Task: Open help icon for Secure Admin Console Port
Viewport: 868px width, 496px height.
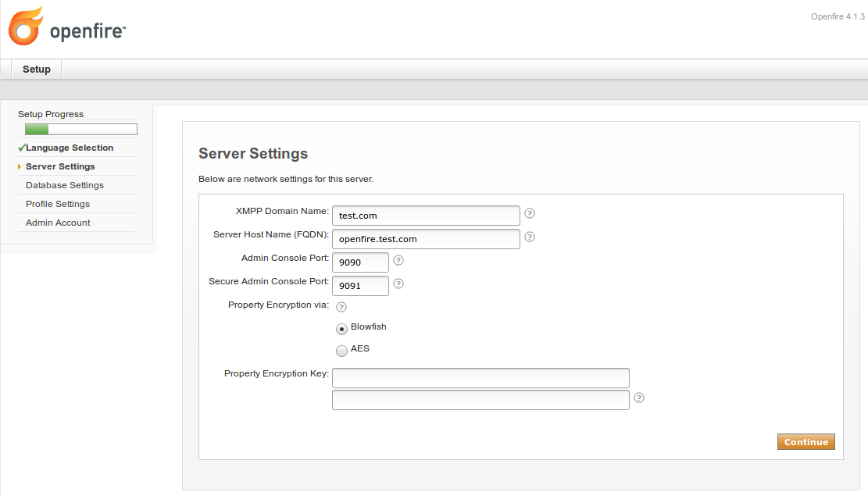Action: (398, 284)
